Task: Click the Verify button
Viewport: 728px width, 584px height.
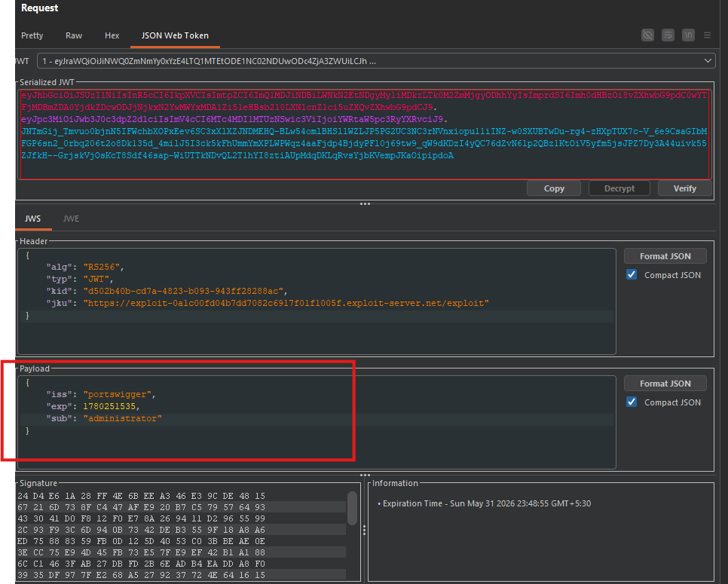Action: click(685, 188)
